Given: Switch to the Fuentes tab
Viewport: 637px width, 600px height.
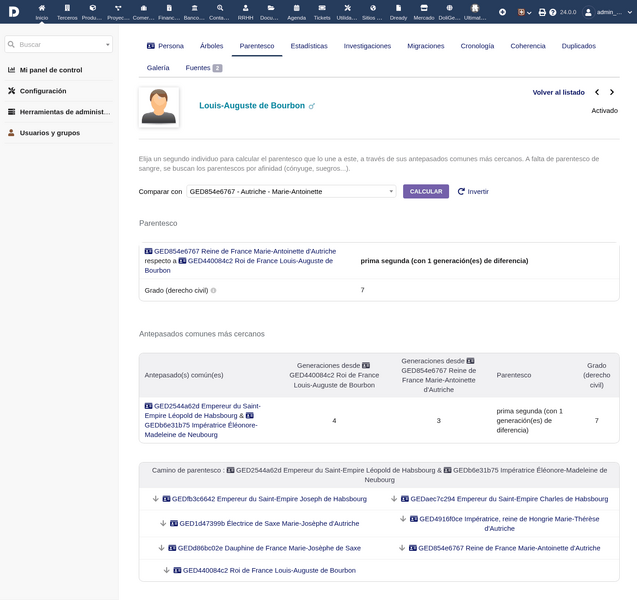Looking at the screenshot, I should (204, 68).
